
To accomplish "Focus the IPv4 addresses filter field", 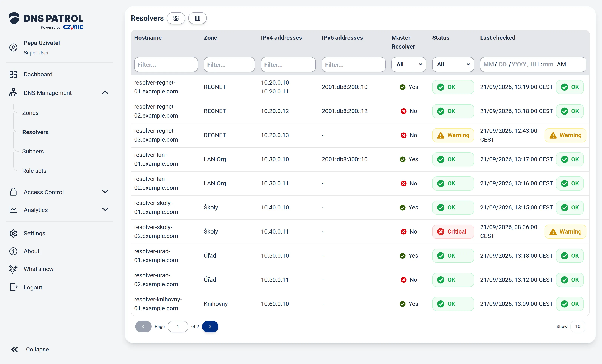I will pyautogui.click(x=288, y=64).
